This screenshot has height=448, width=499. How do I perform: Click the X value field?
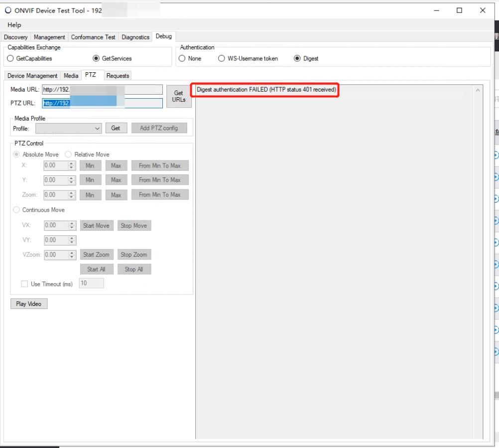(55, 165)
